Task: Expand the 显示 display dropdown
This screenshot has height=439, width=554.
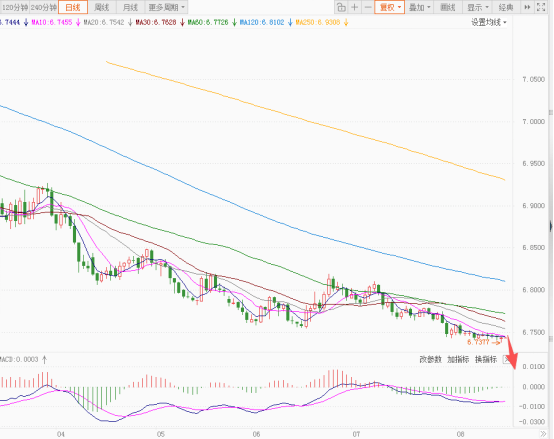Action: (477, 7)
